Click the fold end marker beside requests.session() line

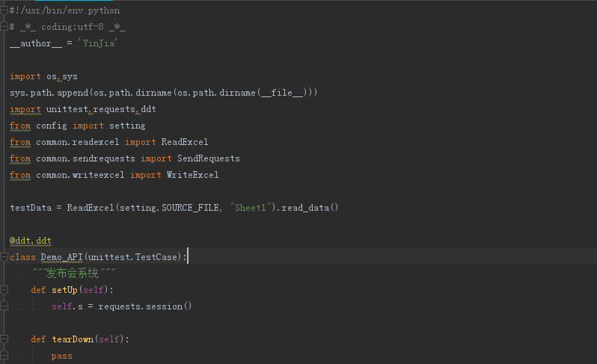point(4,306)
